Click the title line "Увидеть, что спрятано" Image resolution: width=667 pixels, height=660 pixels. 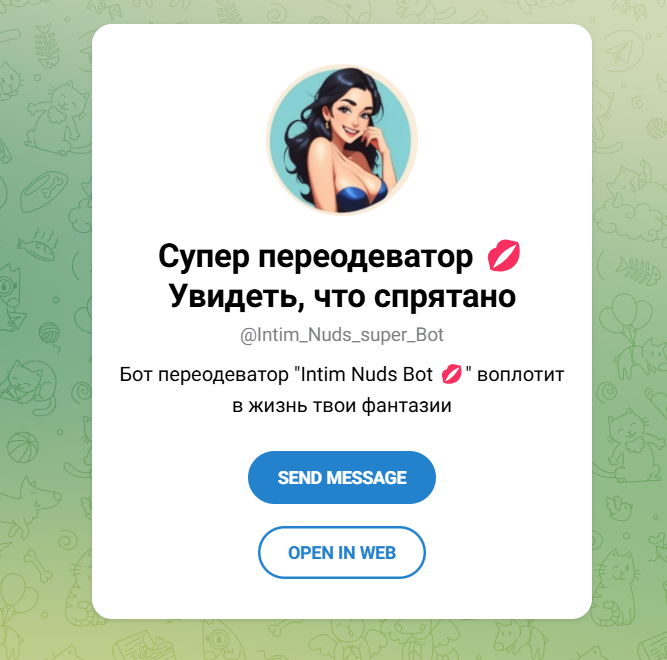tap(342, 296)
